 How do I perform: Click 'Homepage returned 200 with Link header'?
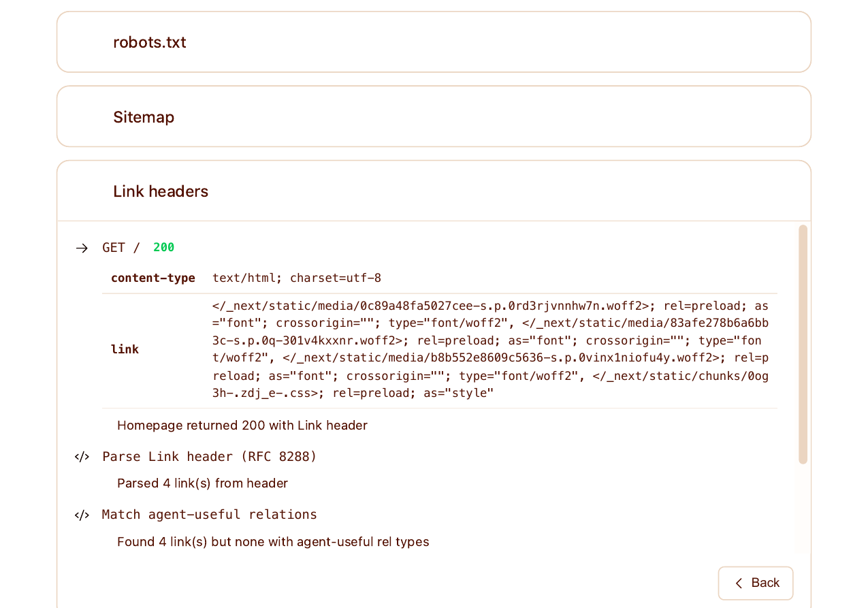(x=242, y=426)
